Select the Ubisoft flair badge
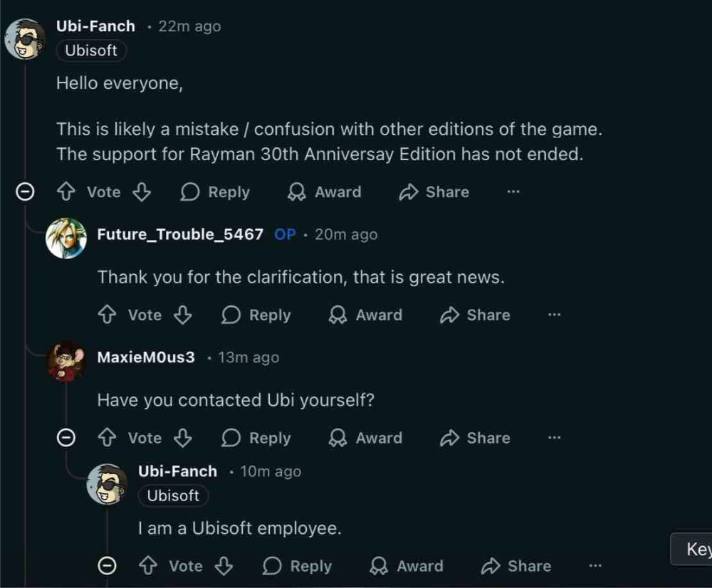Viewport: 712px width, 588px height. click(90, 51)
